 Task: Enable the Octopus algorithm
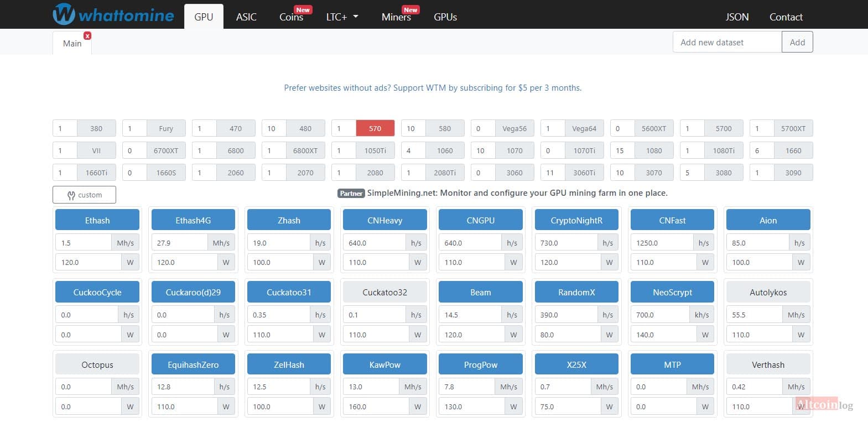(97, 364)
